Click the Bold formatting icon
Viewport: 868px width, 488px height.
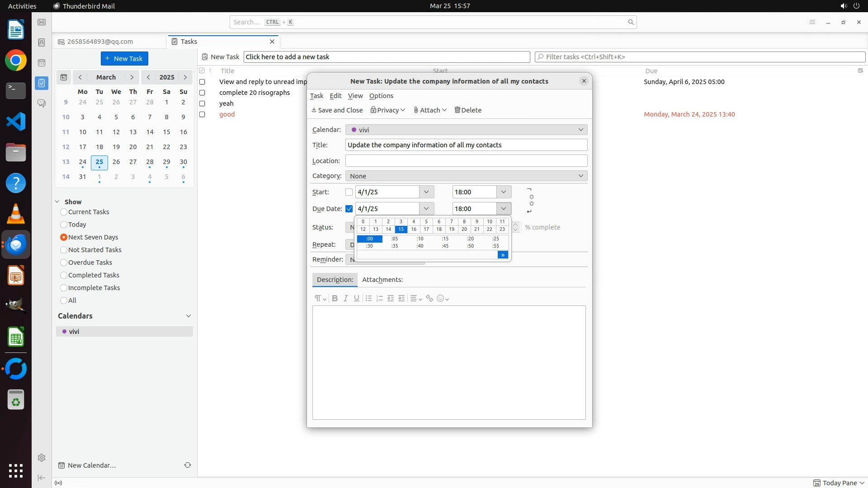point(335,298)
